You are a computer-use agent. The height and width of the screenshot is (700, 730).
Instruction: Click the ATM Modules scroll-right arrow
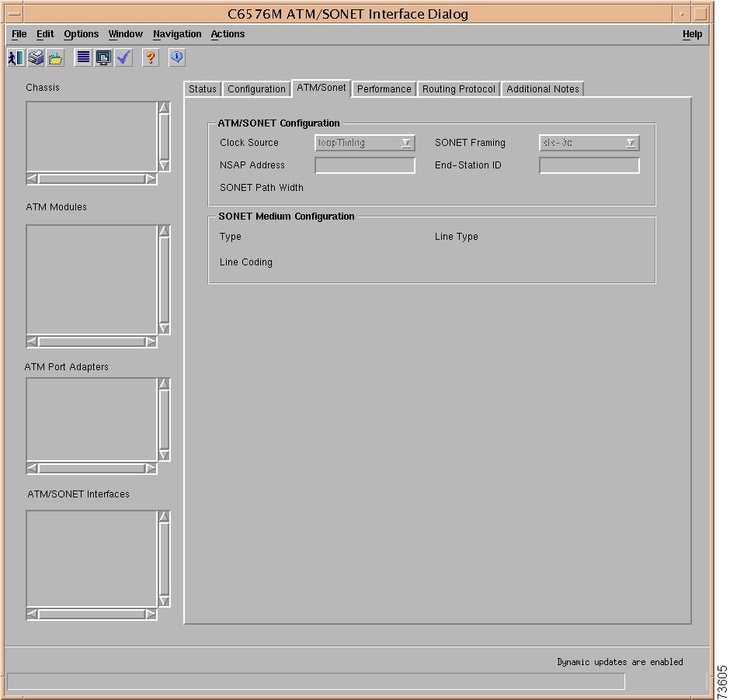coord(151,342)
